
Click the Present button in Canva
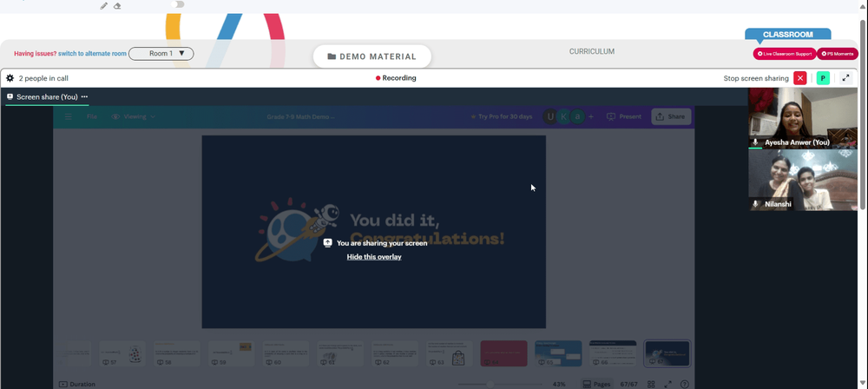624,117
